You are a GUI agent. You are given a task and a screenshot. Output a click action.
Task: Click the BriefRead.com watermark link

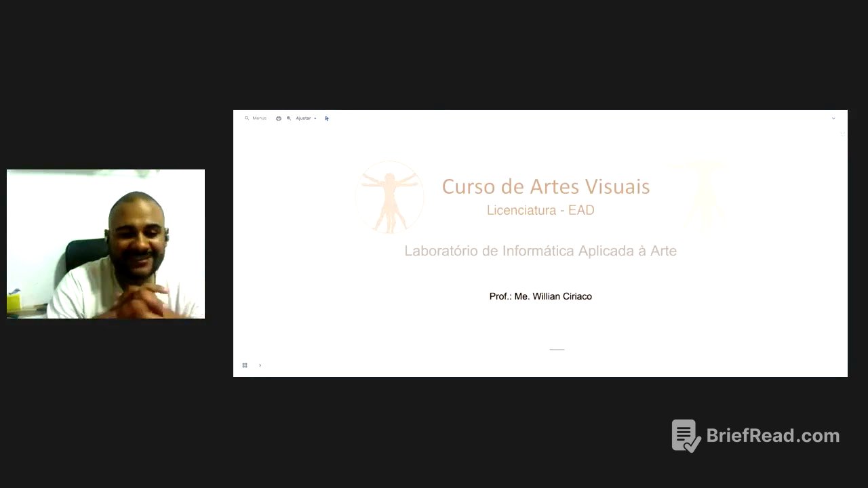pyautogui.click(x=772, y=436)
